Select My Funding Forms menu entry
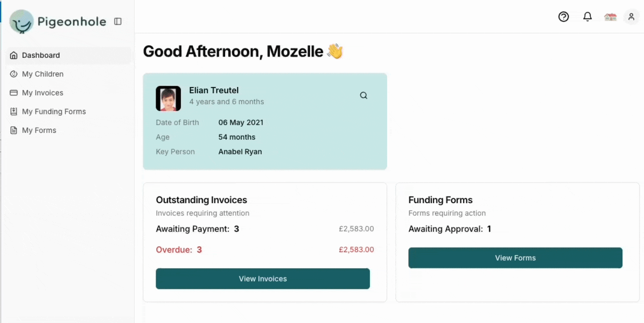This screenshot has height=323, width=644. click(x=54, y=112)
